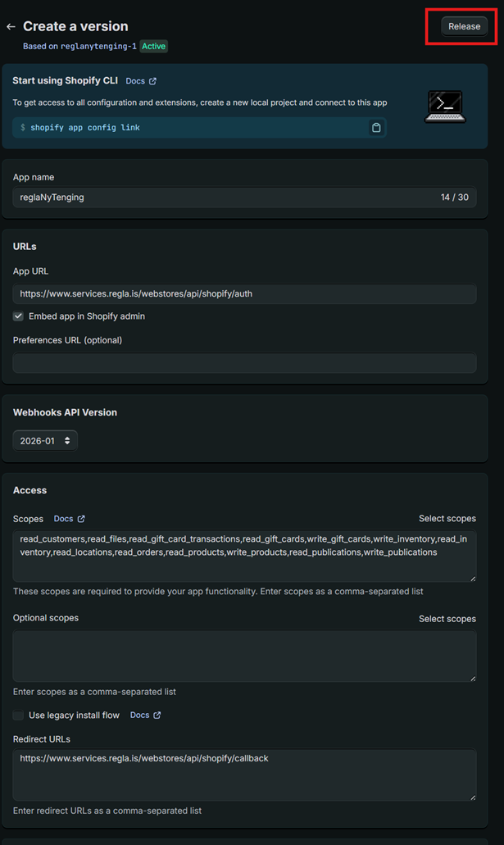Click the reglanytenging-1 version link
This screenshot has height=845, width=504.
click(98, 47)
